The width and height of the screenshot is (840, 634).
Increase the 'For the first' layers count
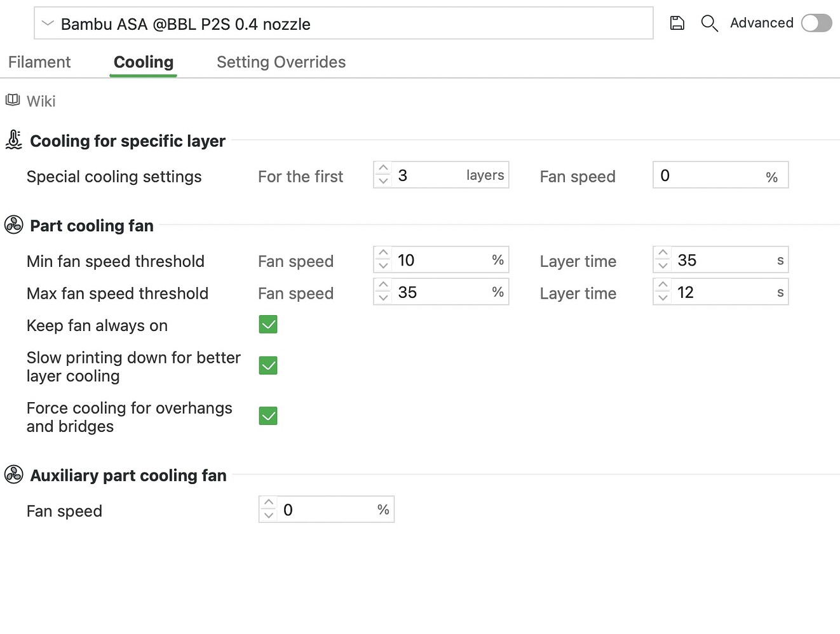[x=383, y=168]
